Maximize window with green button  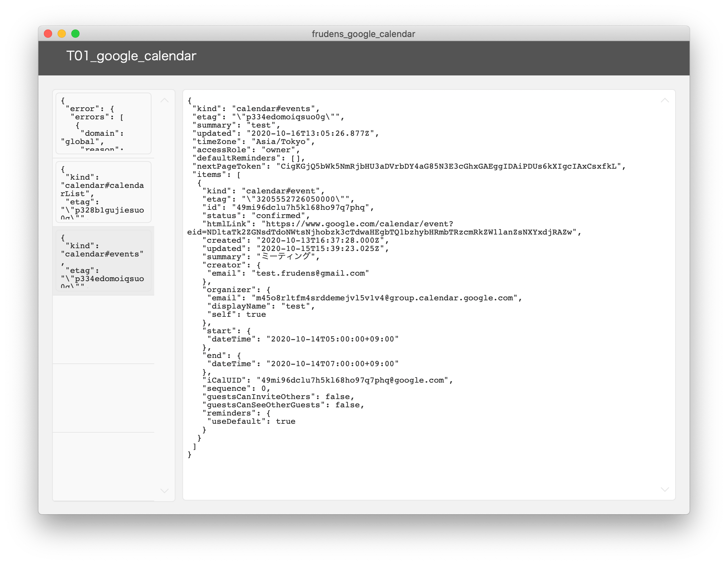click(75, 34)
